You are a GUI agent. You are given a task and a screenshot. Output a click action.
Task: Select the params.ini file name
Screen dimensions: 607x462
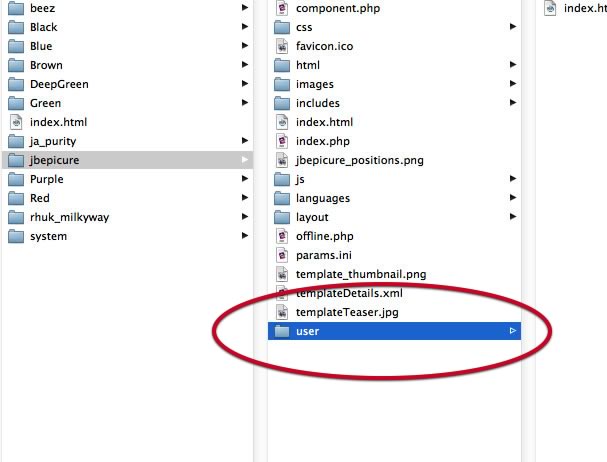[324, 255]
